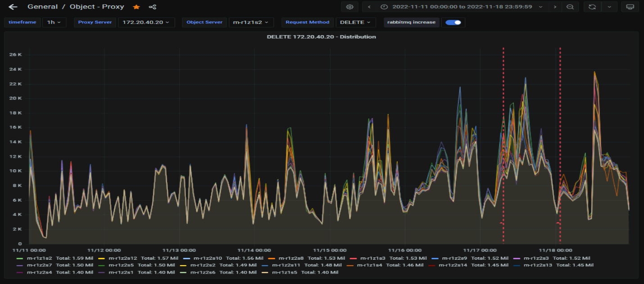Expand the Proxy Server 172.20.40.20 dropdown
The width and height of the screenshot is (644, 284).
click(x=146, y=23)
